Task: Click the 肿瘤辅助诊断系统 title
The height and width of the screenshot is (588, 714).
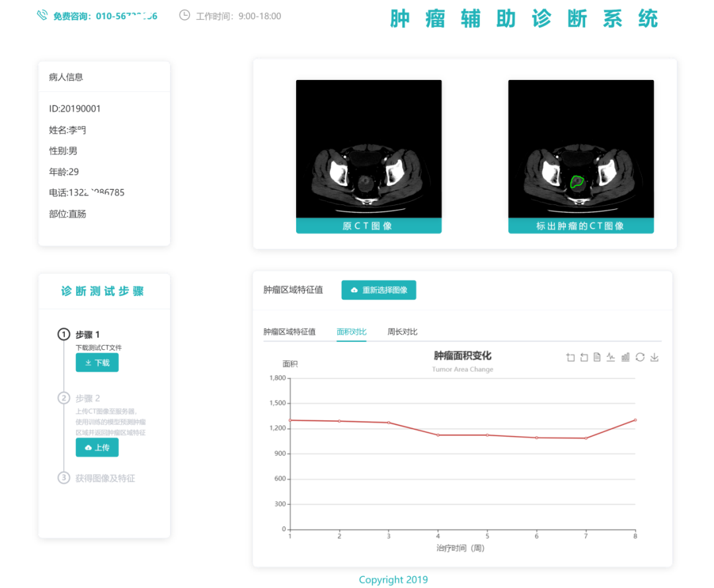Action: coord(524,19)
